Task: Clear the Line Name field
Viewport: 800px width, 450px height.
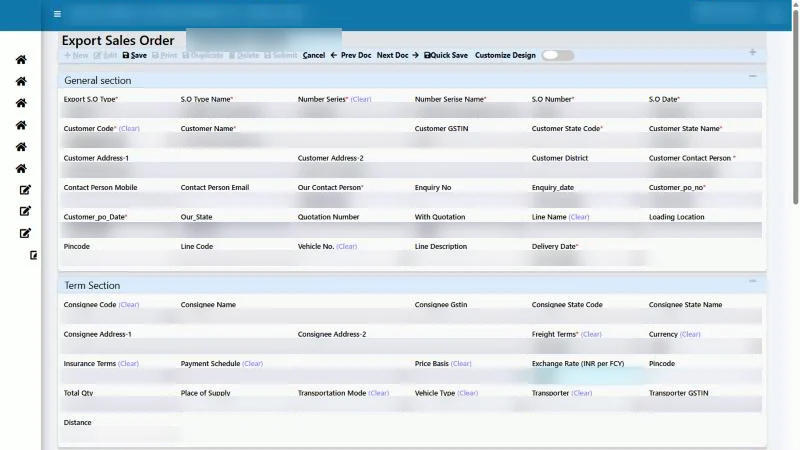Action: point(579,217)
